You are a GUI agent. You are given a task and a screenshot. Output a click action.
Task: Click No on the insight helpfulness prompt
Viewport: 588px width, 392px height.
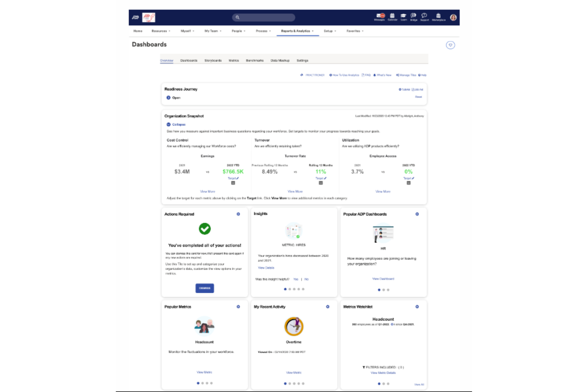pos(306,279)
